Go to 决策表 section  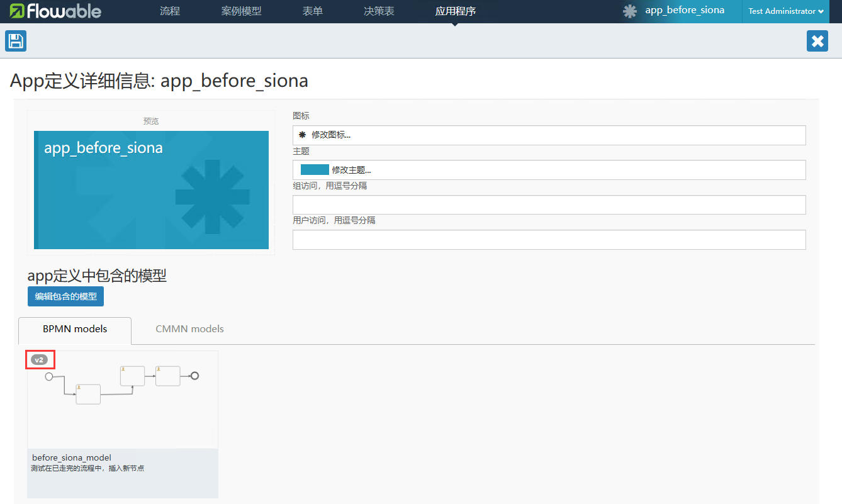(x=379, y=11)
